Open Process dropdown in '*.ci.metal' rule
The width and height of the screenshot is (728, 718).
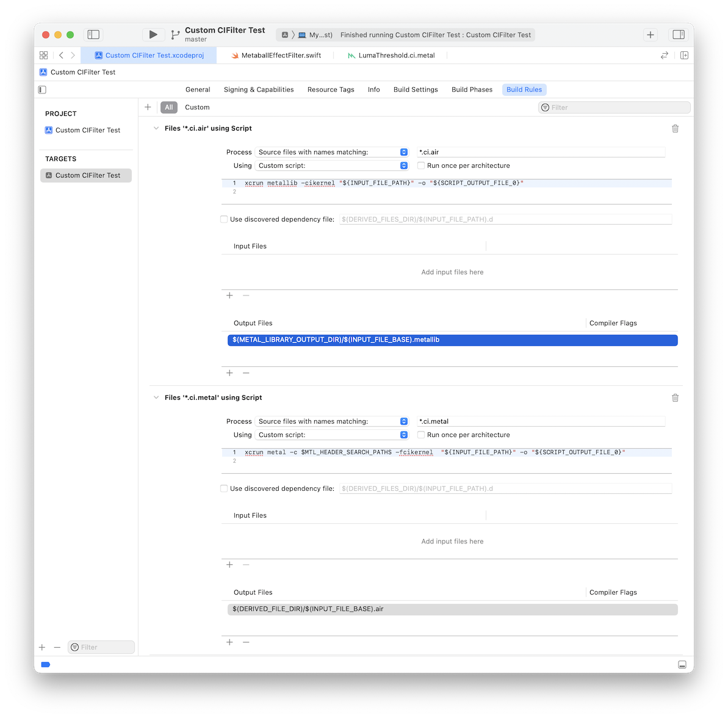click(x=331, y=421)
